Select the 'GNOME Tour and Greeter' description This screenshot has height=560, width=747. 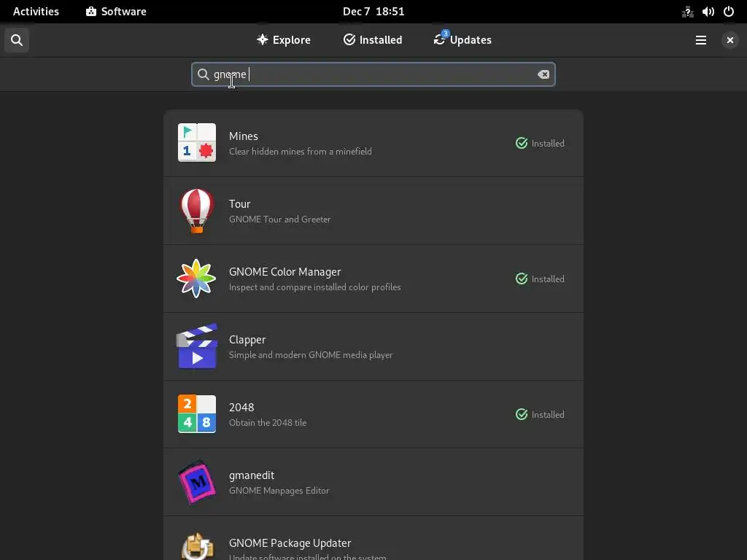click(279, 219)
